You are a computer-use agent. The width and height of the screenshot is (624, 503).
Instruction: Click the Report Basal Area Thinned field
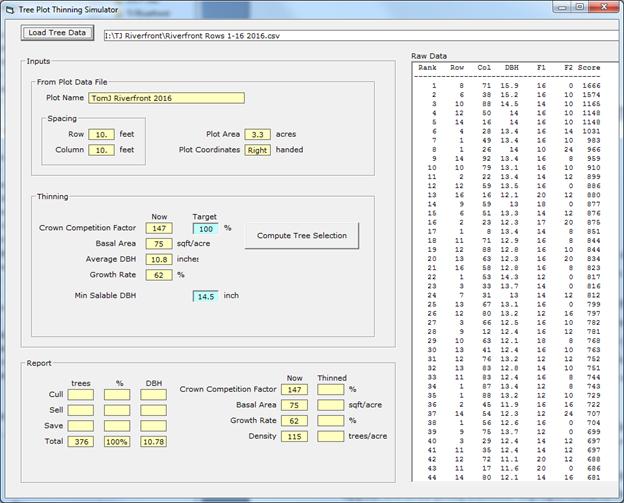331,405
